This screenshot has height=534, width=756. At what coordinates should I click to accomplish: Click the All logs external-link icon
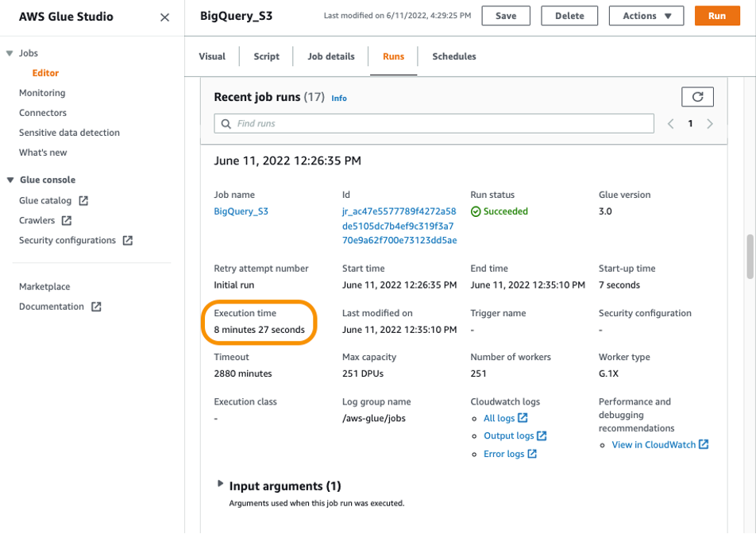tap(523, 418)
